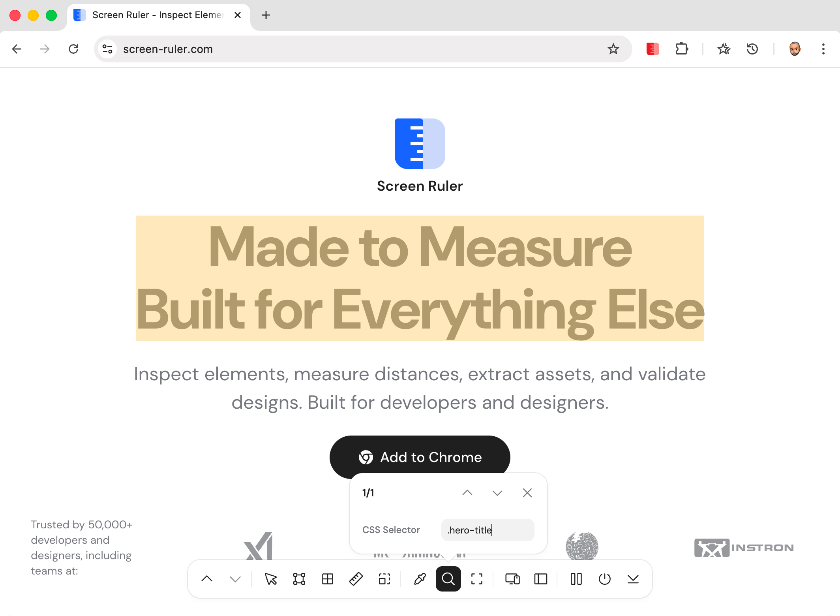Click the browser forward arrow

(x=45, y=49)
